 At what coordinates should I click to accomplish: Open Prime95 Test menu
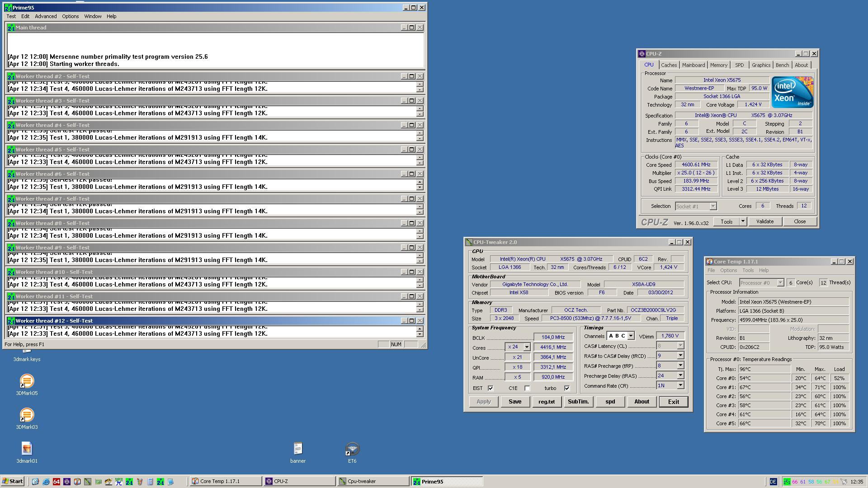pos(11,16)
